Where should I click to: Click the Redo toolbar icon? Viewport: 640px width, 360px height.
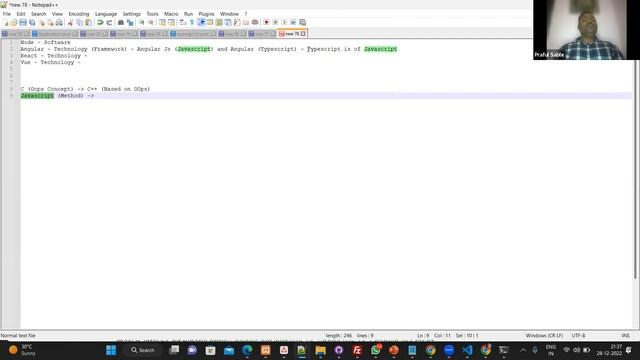[109, 22]
